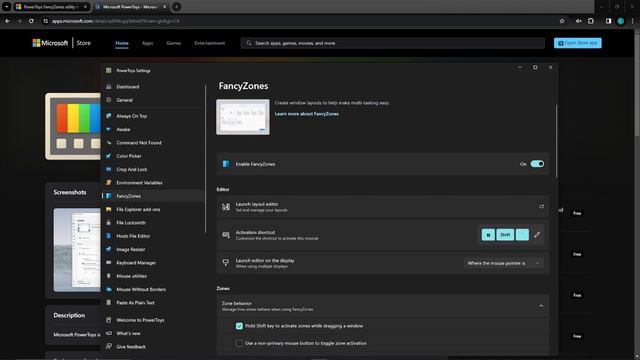Uncheck Hold Shift key to activate zones
This screenshot has width=640, height=360.
click(x=239, y=326)
